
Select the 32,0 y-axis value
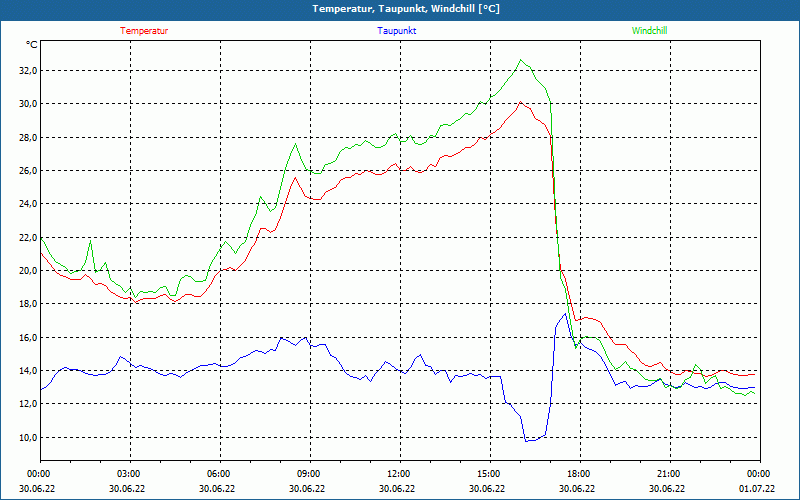pos(28,70)
